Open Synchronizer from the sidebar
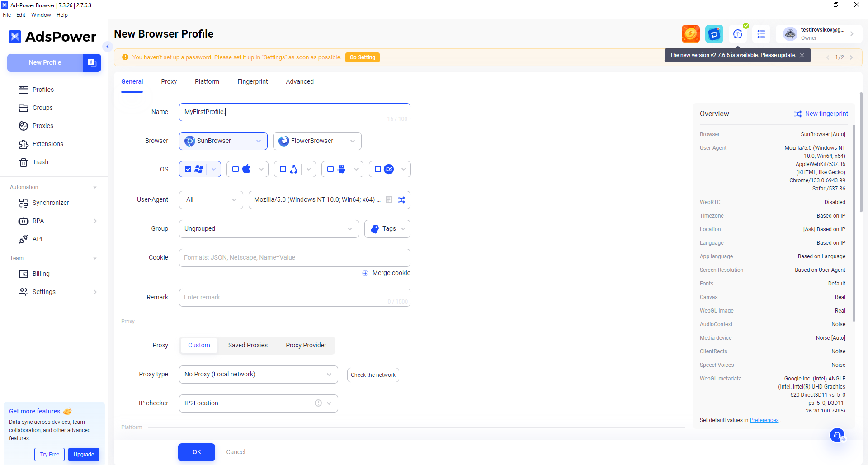This screenshot has height=465, width=868. tap(50, 203)
